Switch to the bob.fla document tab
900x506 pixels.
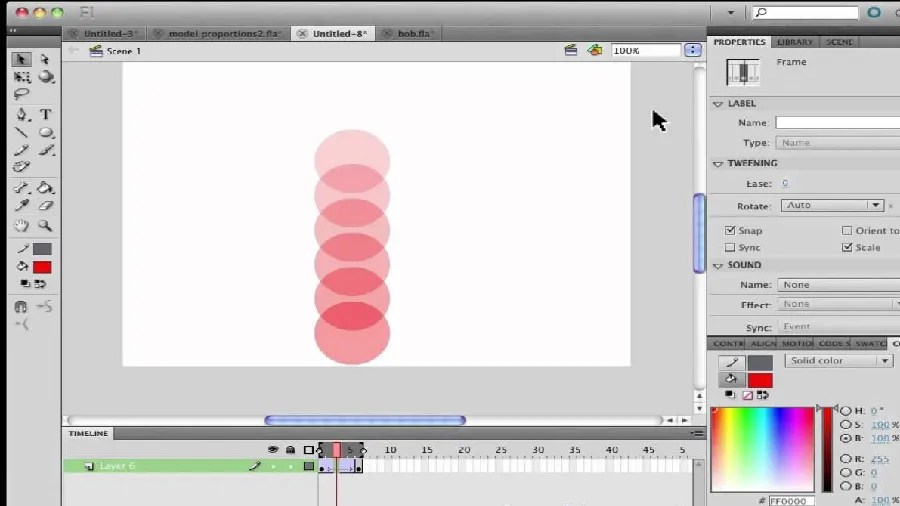(x=409, y=33)
